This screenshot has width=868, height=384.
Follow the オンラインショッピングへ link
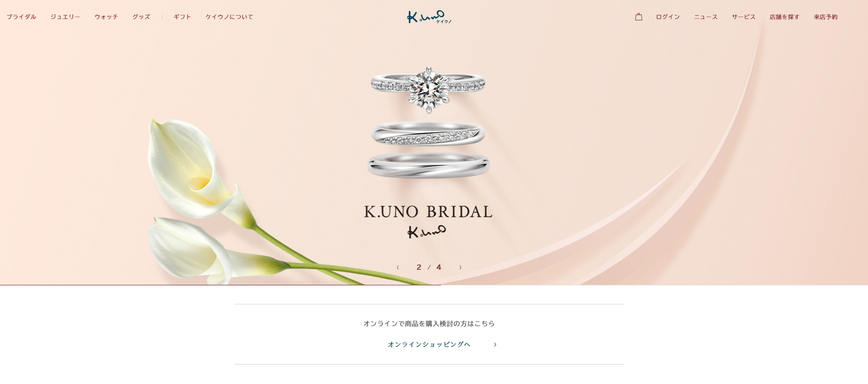click(x=429, y=345)
